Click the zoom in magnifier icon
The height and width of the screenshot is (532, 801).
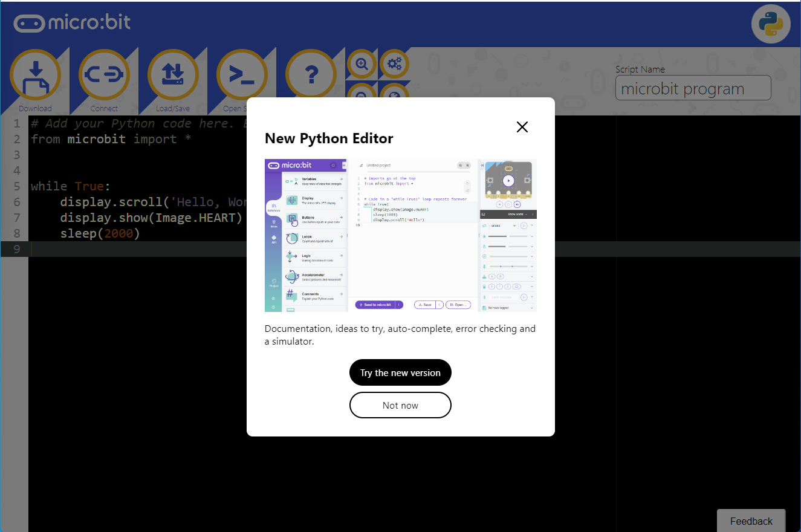[362, 63]
